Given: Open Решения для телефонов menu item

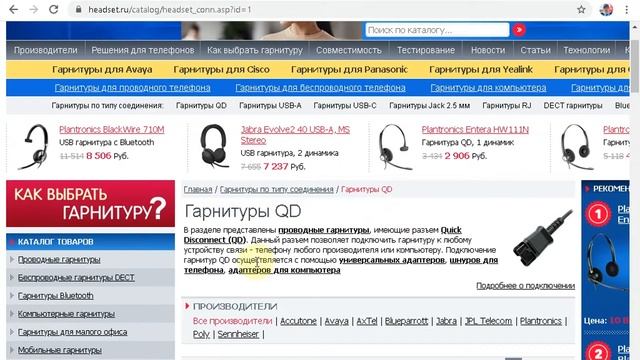Looking at the screenshot, I should 142,50.
